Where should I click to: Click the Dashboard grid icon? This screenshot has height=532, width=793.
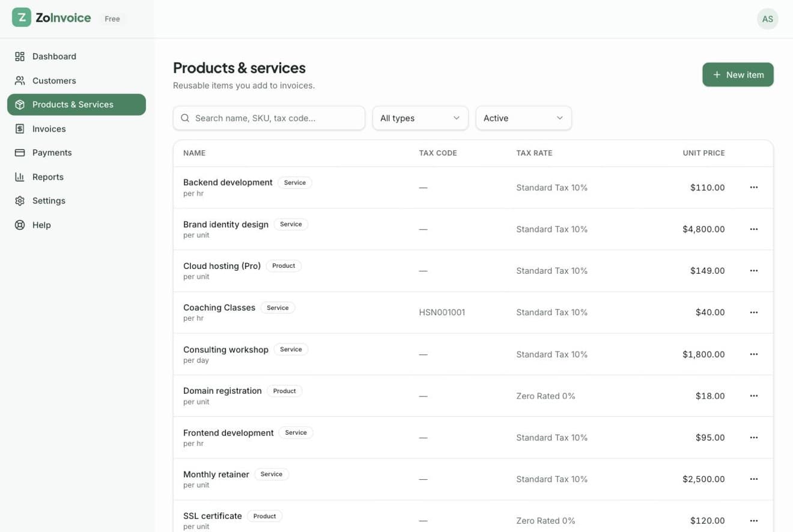[x=20, y=56]
